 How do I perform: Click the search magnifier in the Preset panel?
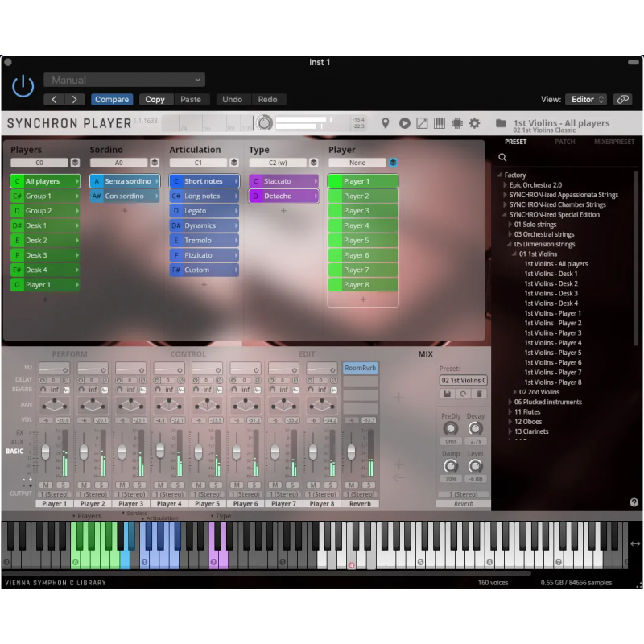503,157
